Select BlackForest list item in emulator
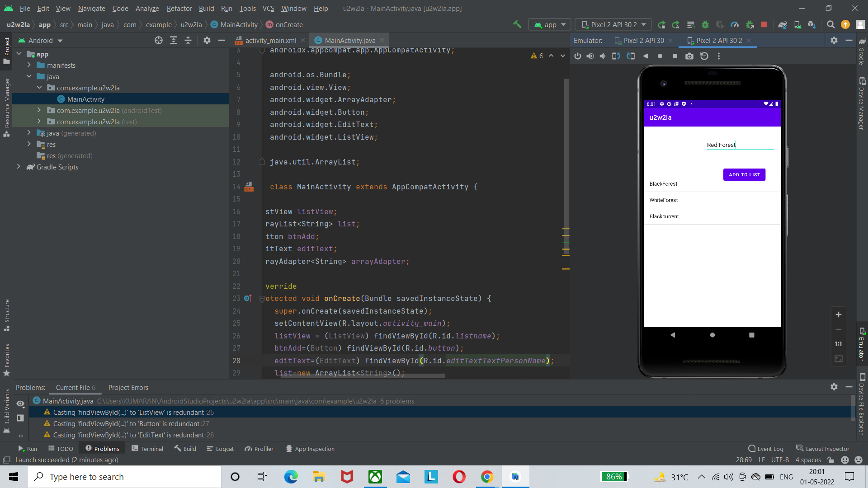The height and width of the screenshot is (488, 868). (x=712, y=184)
